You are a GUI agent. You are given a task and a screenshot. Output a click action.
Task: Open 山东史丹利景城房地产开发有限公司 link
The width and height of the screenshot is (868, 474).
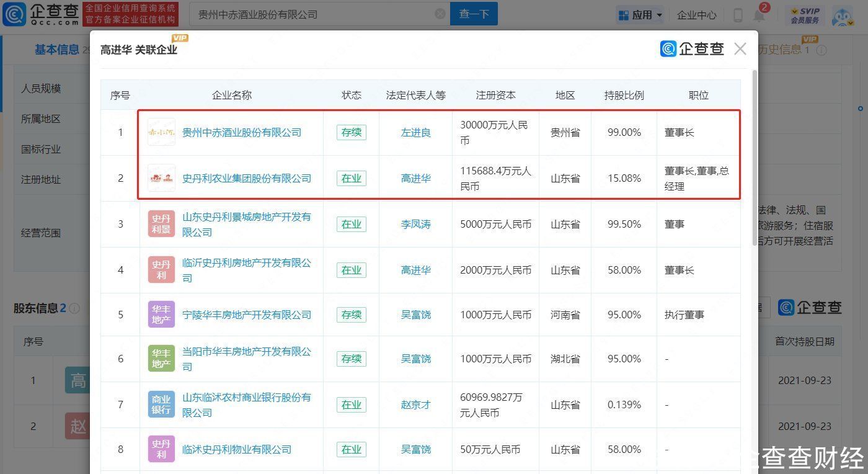point(247,224)
